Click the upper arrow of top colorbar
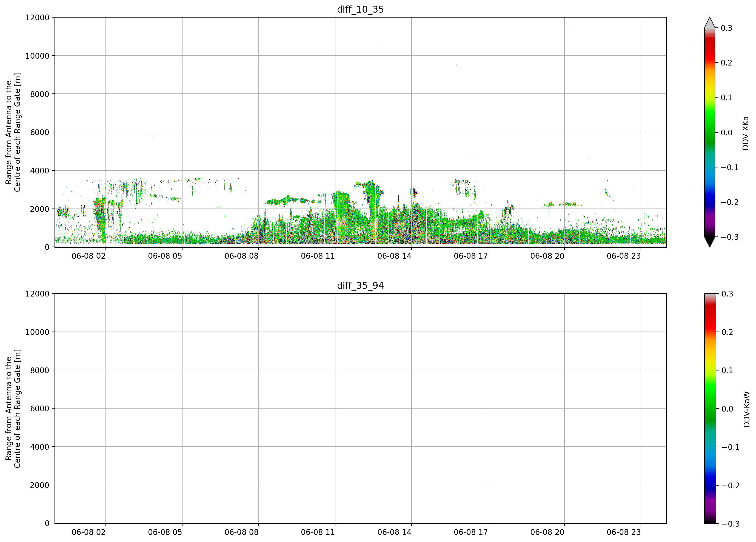This screenshot has width=756, height=542. (710, 23)
